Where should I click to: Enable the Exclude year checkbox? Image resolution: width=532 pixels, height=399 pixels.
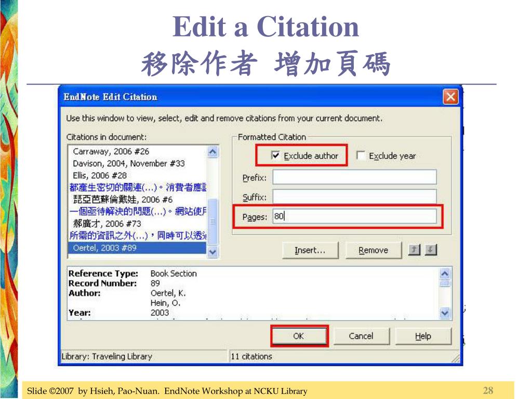[x=361, y=155]
